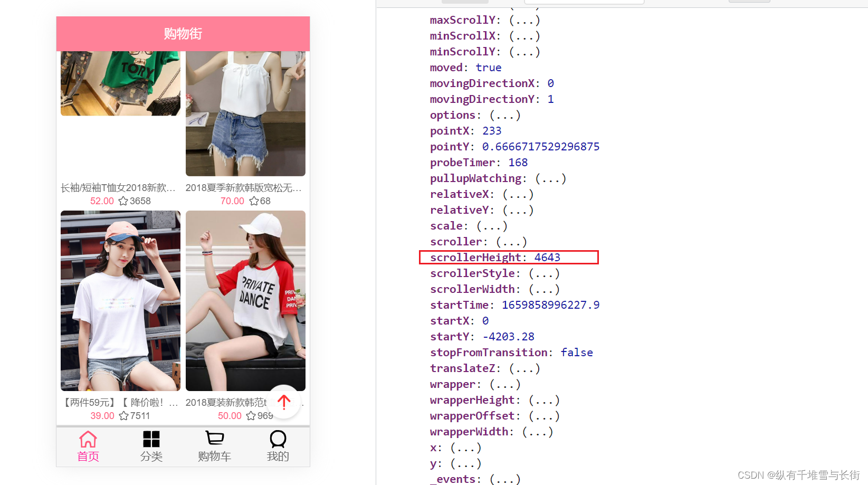Open the PRIVATE DANCE red sleeve shirt image

pyautogui.click(x=245, y=301)
